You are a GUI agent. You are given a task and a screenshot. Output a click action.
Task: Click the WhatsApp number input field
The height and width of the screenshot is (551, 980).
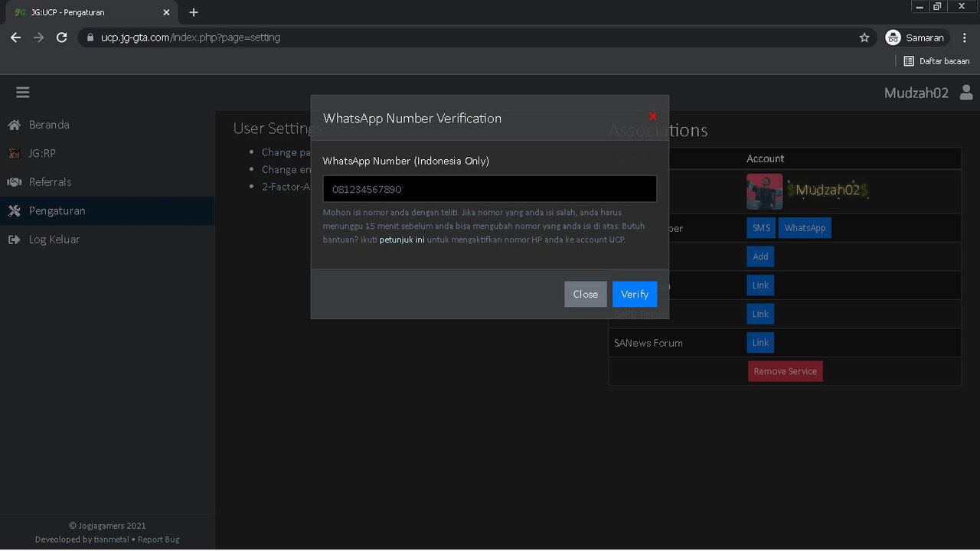(x=490, y=189)
